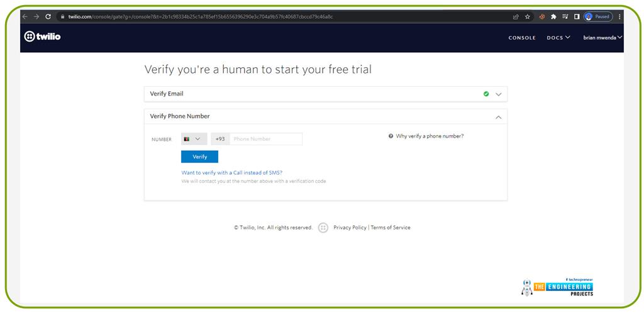This screenshot has height=313, width=644.
Task: Click the Twilio footer badge icon
Action: coord(323,228)
